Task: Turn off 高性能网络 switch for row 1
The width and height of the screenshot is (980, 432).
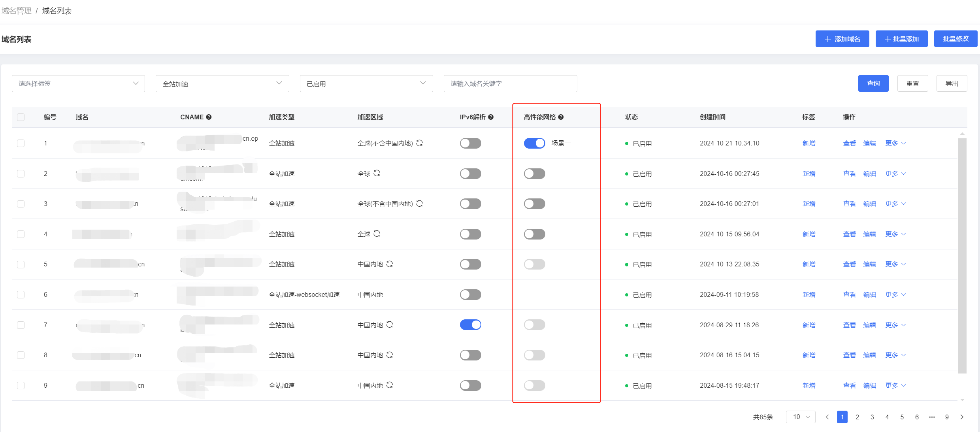Action: (x=535, y=143)
